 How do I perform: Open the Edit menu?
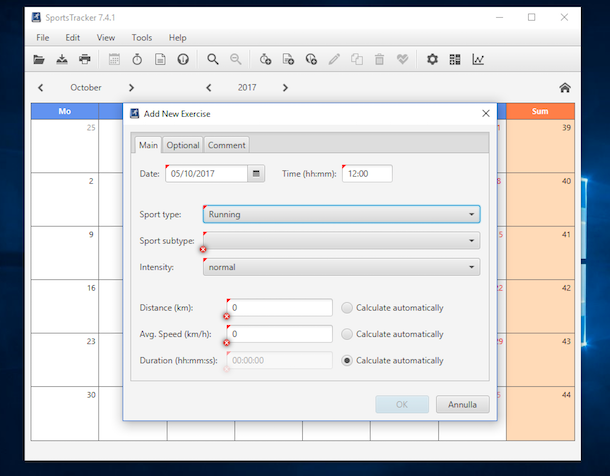click(73, 38)
